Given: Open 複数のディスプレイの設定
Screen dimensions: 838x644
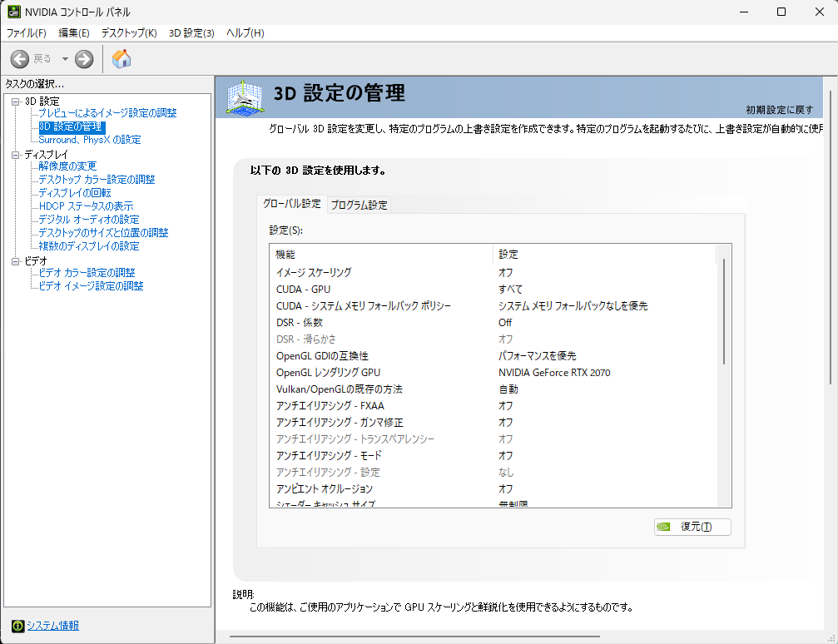Looking at the screenshot, I should click(89, 246).
